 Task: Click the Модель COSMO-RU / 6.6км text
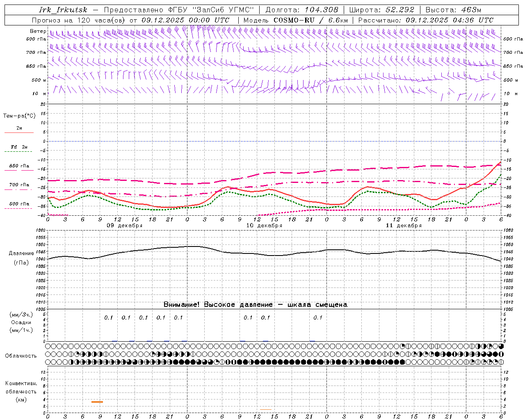(296, 20)
